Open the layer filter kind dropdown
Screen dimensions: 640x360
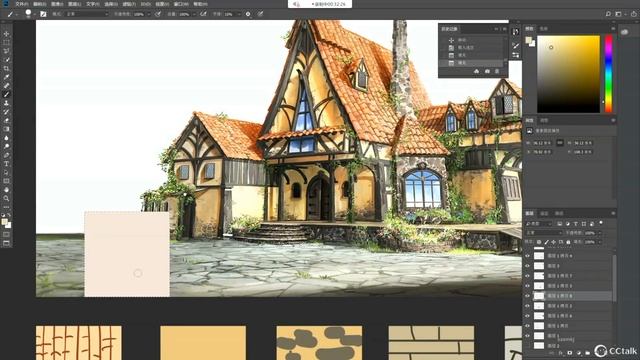[538, 224]
